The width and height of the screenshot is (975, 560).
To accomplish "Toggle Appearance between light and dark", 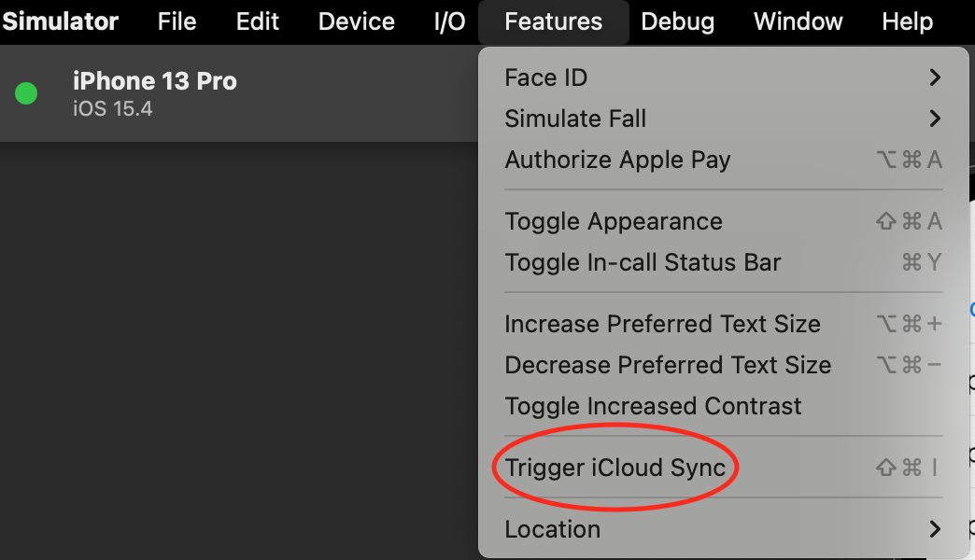I will (x=614, y=222).
